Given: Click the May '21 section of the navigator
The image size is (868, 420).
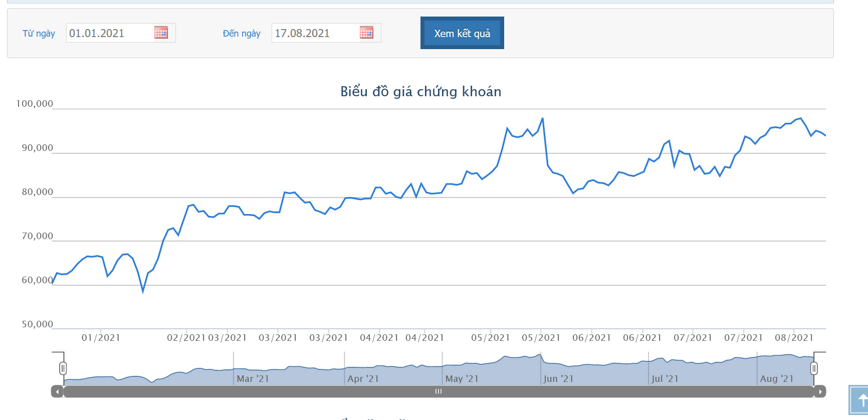Looking at the screenshot, I should coord(462,379).
